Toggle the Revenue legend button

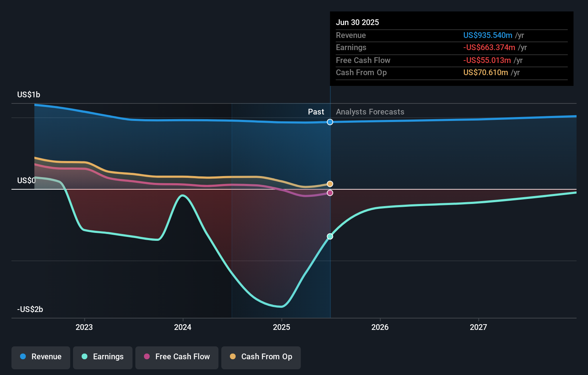[x=41, y=357]
